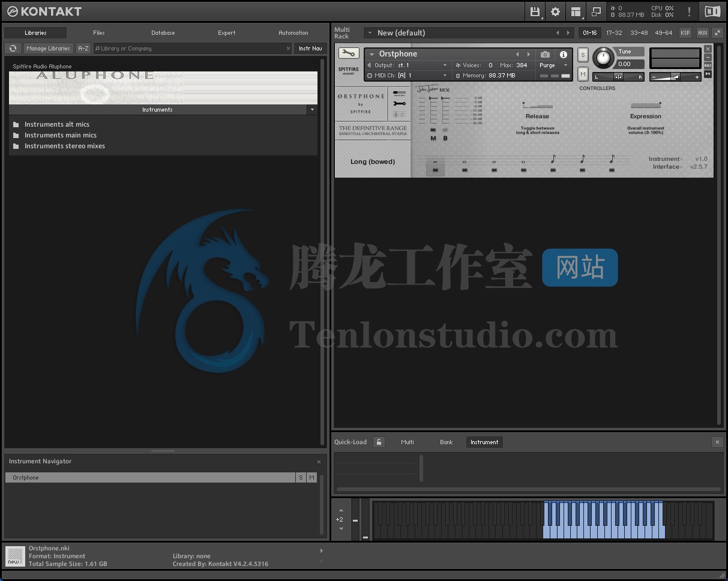Select next instrument arrow in Orstphone header

(x=528, y=55)
